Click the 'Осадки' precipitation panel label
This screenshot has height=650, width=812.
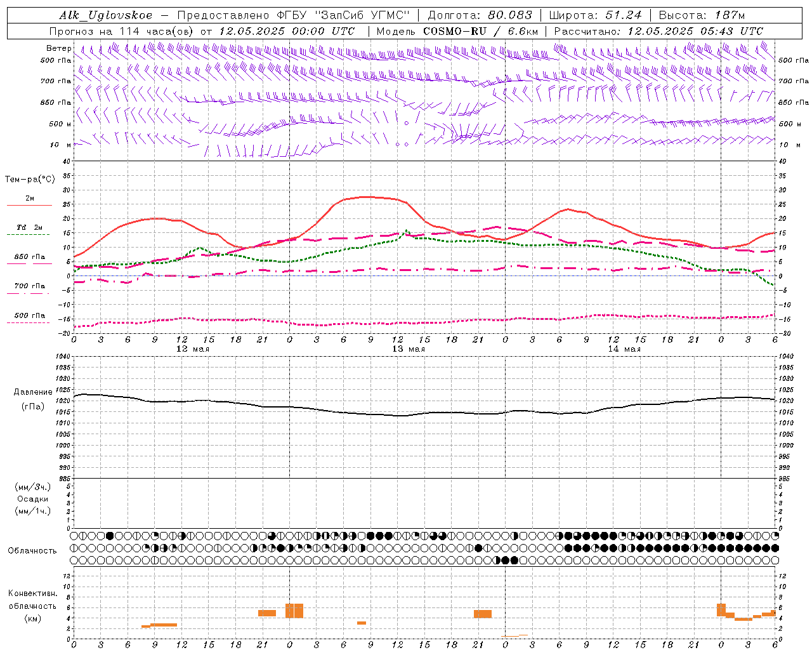pos(33,499)
